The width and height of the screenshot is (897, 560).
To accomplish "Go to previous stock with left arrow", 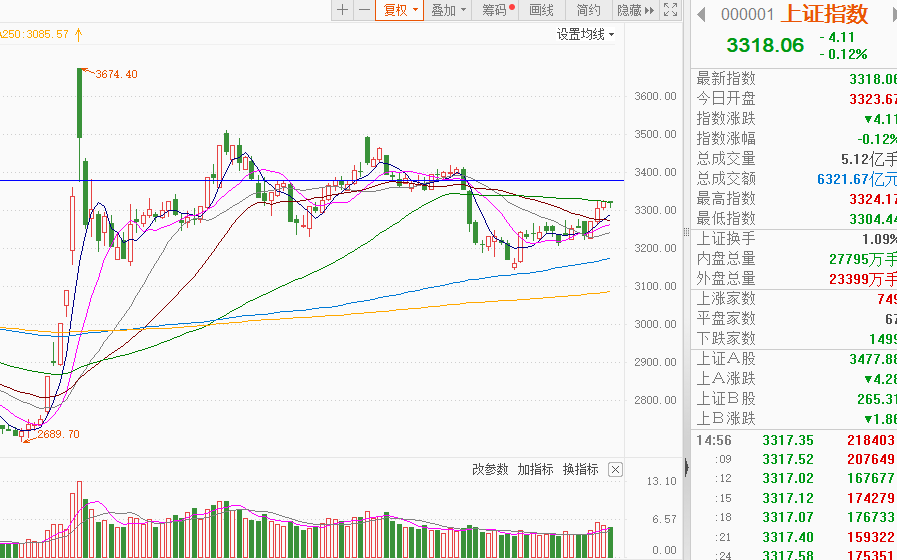I will pyautogui.click(x=701, y=14).
